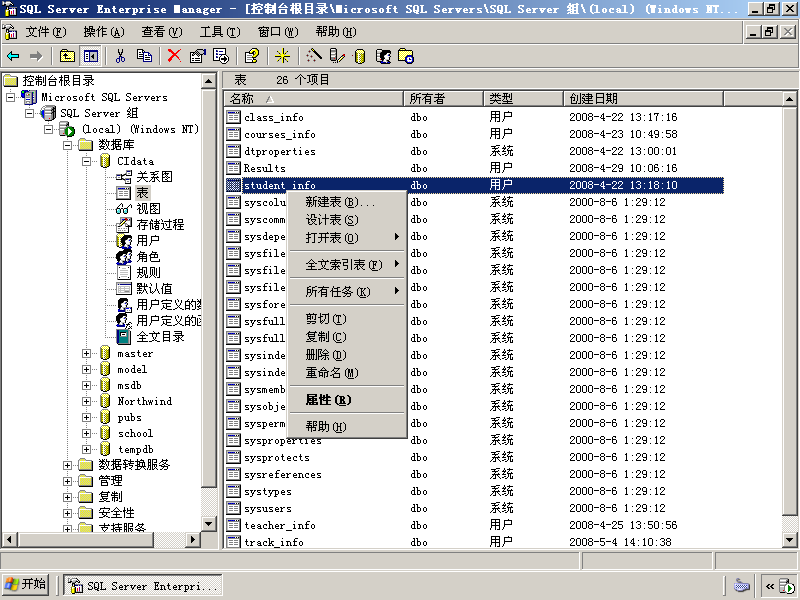The image size is (800, 600).
Task: Sort tables by 类型 column header
Action: click(523, 98)
